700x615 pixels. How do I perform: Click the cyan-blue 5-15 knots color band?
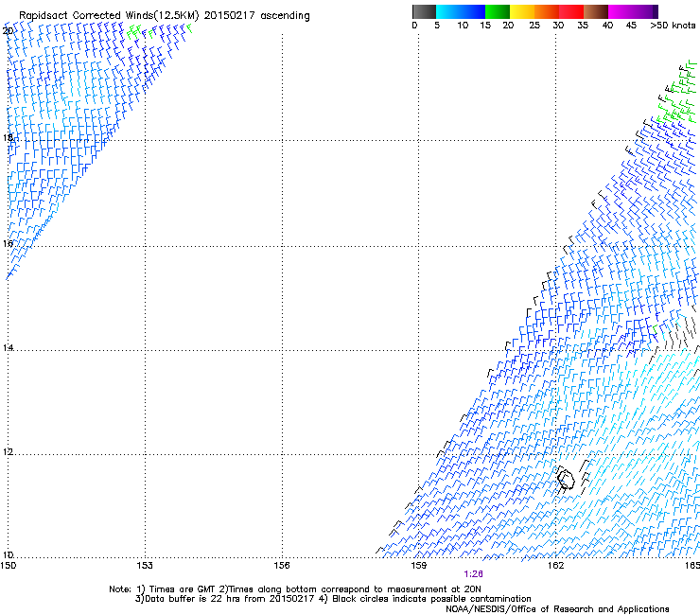point(461,11)
